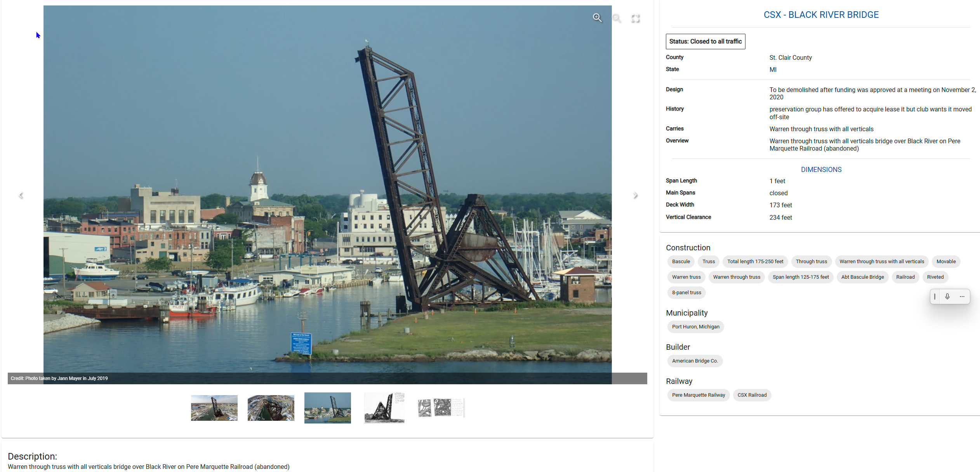Screen dimensions: 980x472
Task: Select the Bascule construction tag
Action: [681, 261]
